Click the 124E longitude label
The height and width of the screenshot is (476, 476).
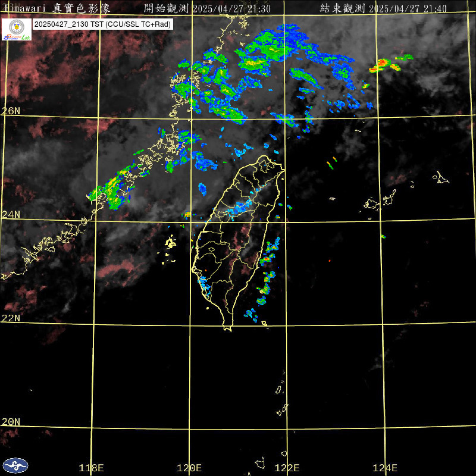tap(385, 468)
